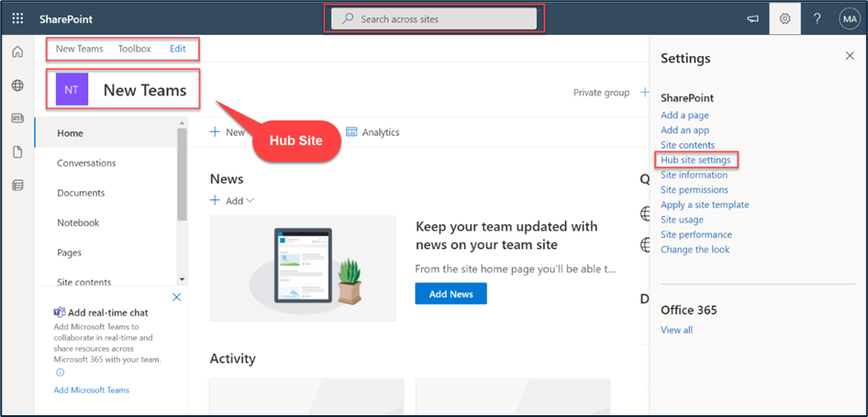The width and height of the screenshot is (868, 417).
Task: Dismiss the Add real-time chat card
Action: point(176,298)
